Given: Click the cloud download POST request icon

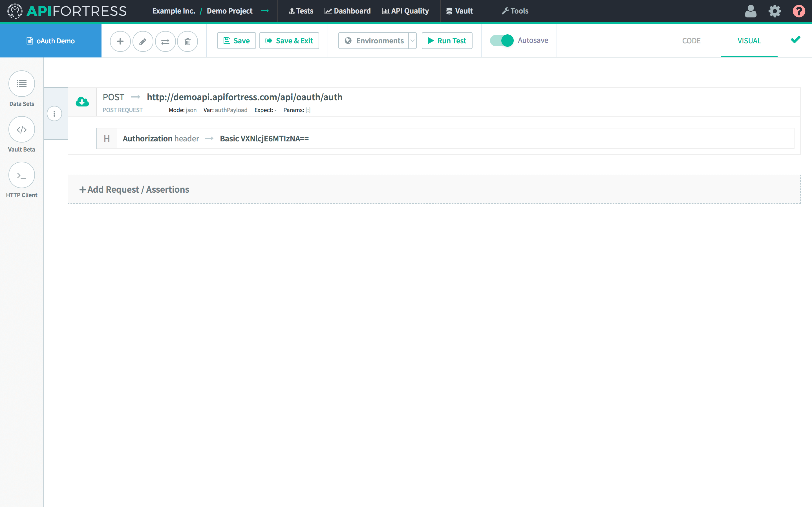Looking at the screenshot, I should pyautogui.click(x=82, y=102).
